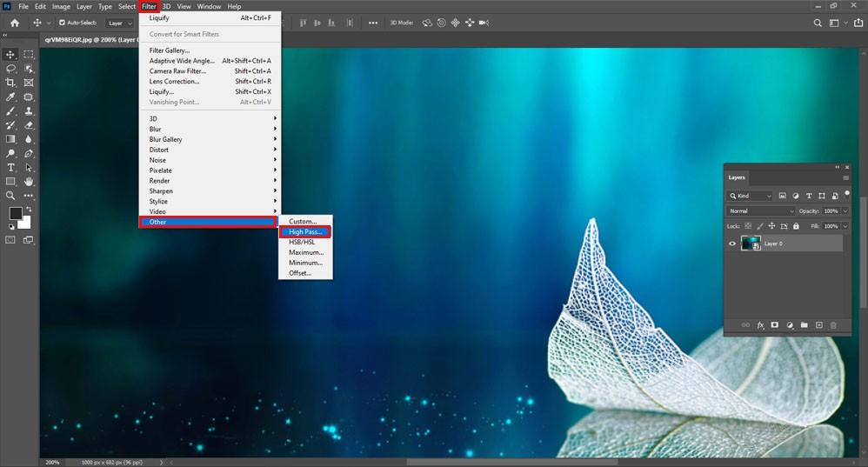This screenshot has width=868, height=467.
Task: Select the Clone Stamp tool
Action: 29,110
